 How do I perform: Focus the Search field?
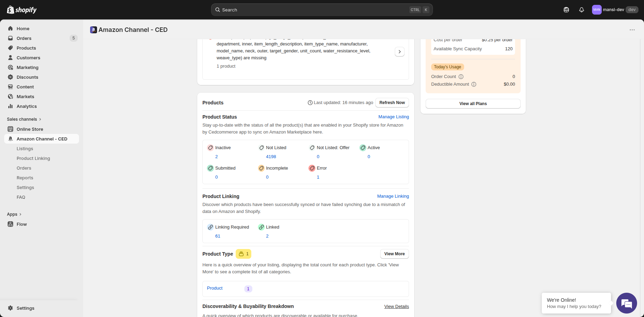click(322, 10)
